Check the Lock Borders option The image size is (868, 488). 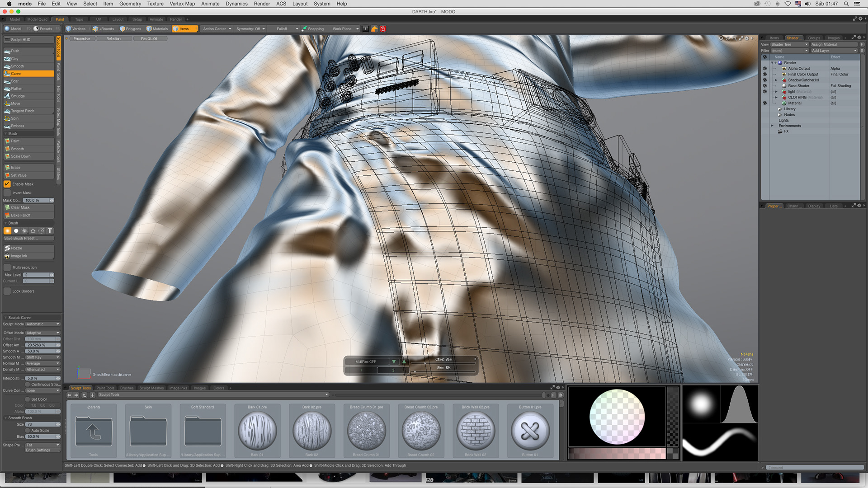[x=7, y=291]
